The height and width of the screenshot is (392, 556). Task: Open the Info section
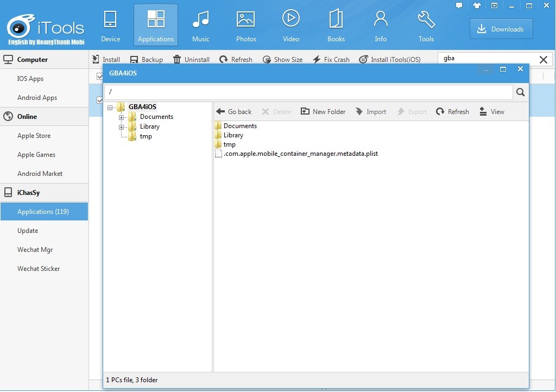[381, 26]
